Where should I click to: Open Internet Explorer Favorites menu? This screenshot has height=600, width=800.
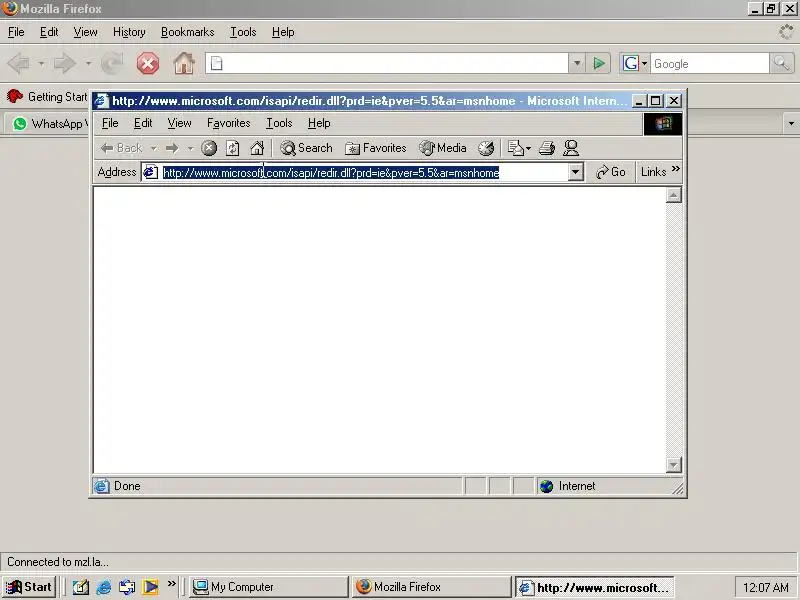[229, 123]
